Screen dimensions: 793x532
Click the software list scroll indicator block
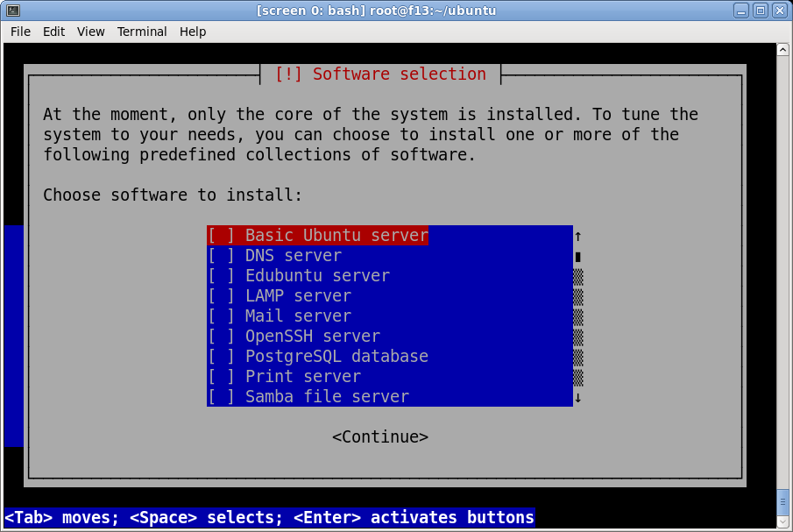(x=578, y=257)
